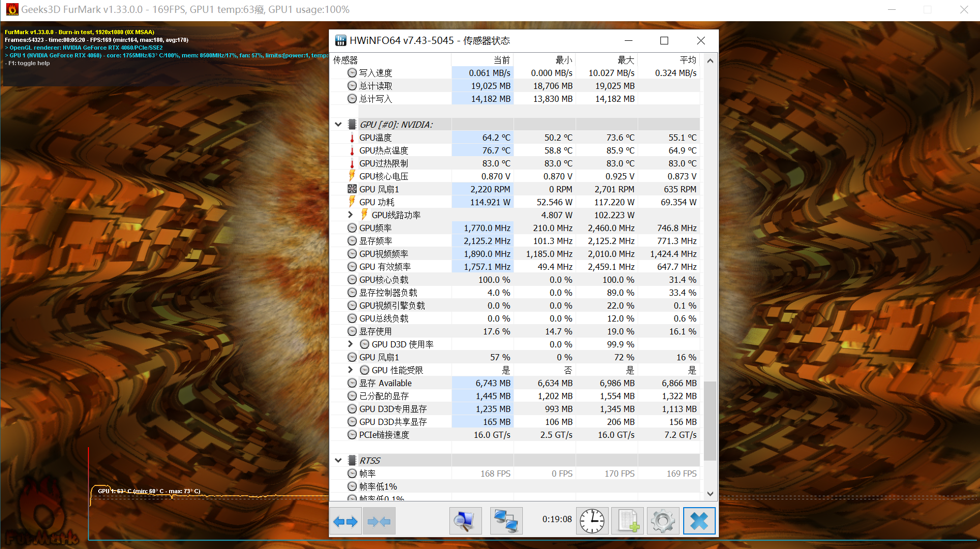Screen dimensions: 980x549
Task: Click the expand columns blue arrows button
Action: coord(345,521)
